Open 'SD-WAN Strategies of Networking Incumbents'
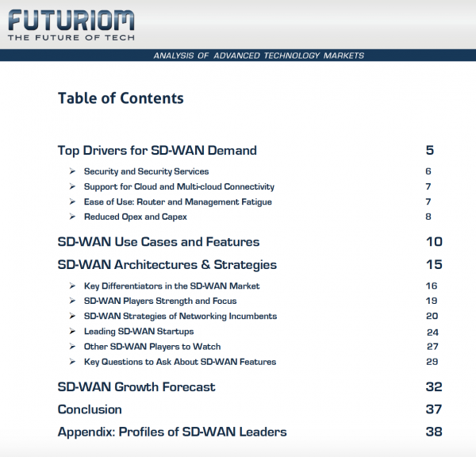 [180, 316]
